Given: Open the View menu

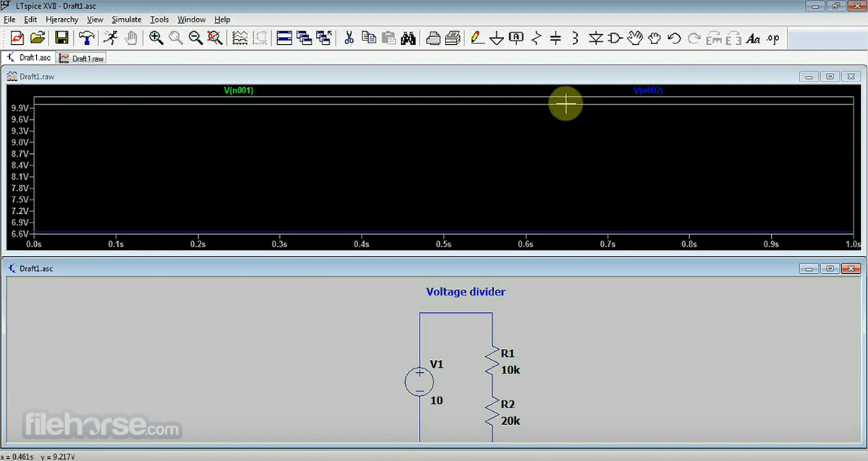Looking at the screenshot, I should tap(95, 20).
